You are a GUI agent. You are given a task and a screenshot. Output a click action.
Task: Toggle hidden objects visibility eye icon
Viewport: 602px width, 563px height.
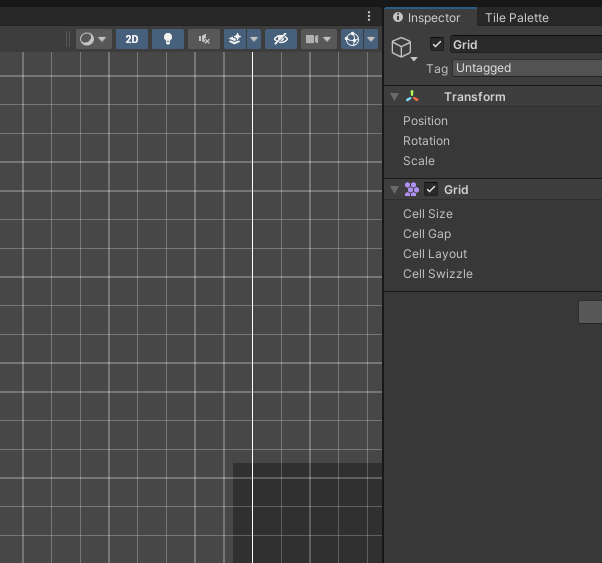click(281, 39)
